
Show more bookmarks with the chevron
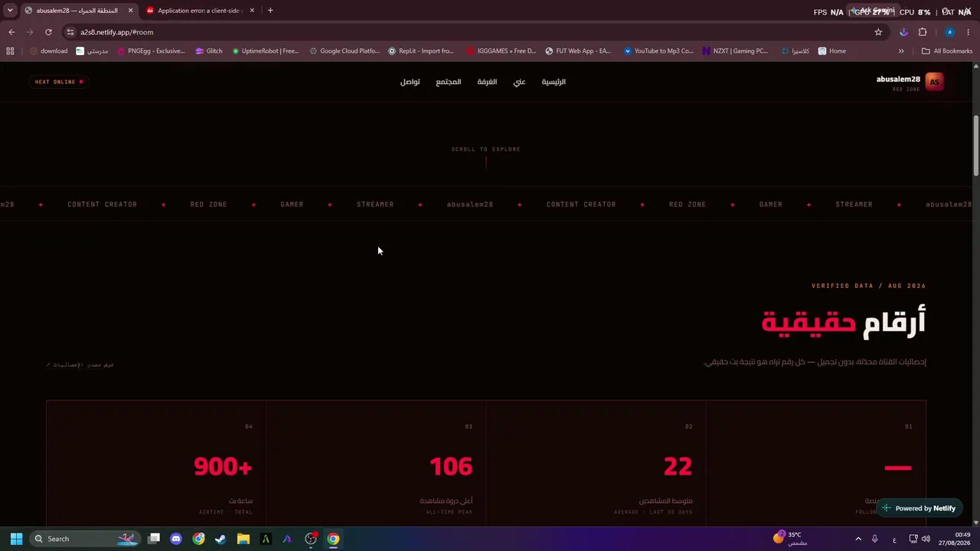(901, 51)
